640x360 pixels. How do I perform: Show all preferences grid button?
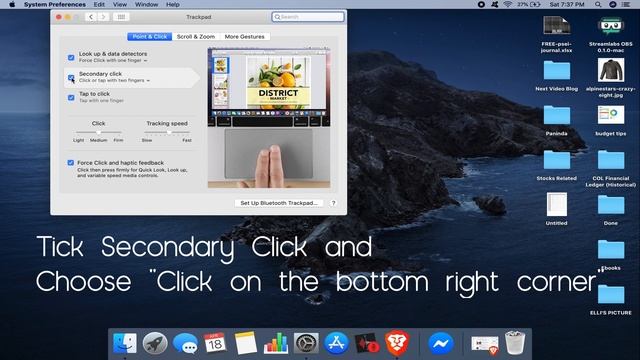[121, 17]
